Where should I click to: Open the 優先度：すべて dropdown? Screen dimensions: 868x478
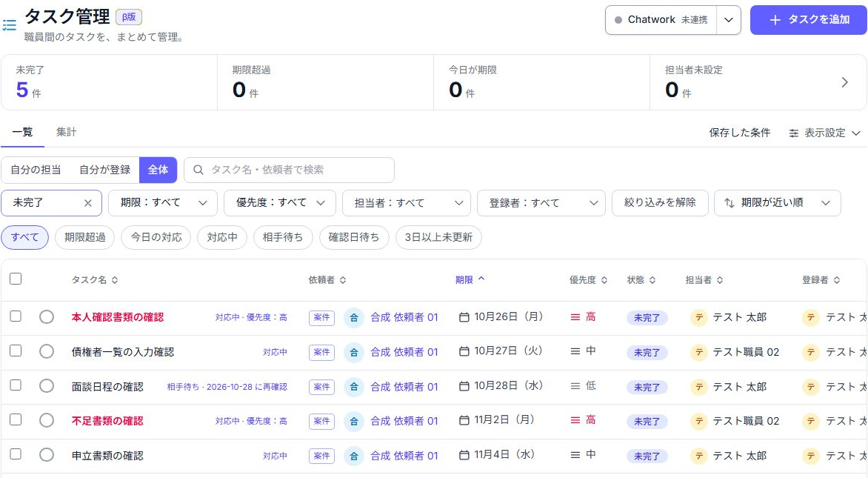coord(279,203)
